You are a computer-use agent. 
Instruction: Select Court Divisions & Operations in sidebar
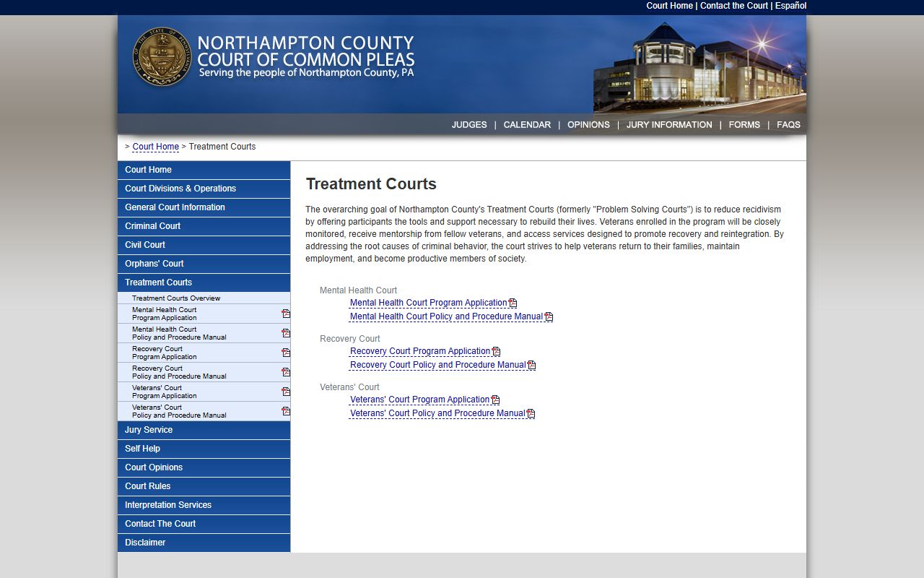204,189
